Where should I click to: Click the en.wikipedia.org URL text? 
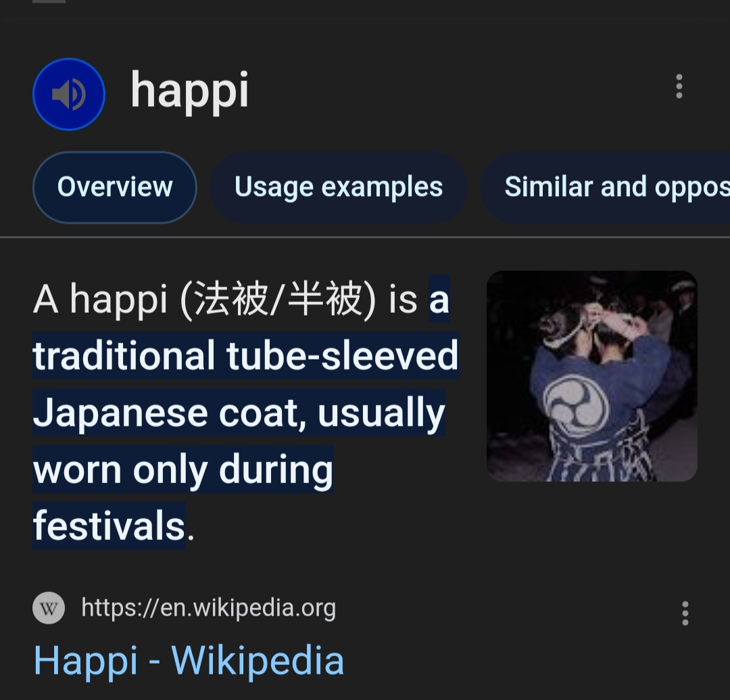tap(209, 608)
